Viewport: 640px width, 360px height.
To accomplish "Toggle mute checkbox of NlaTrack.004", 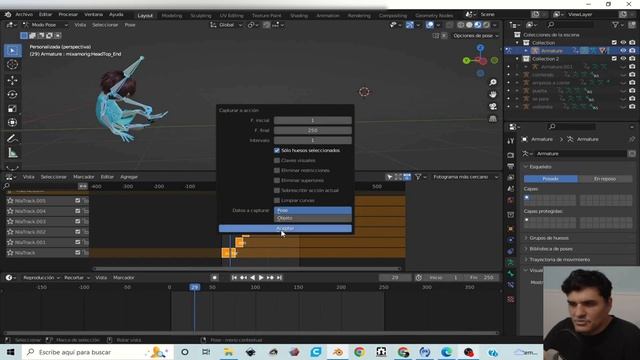I will click(x=78, y=211).
